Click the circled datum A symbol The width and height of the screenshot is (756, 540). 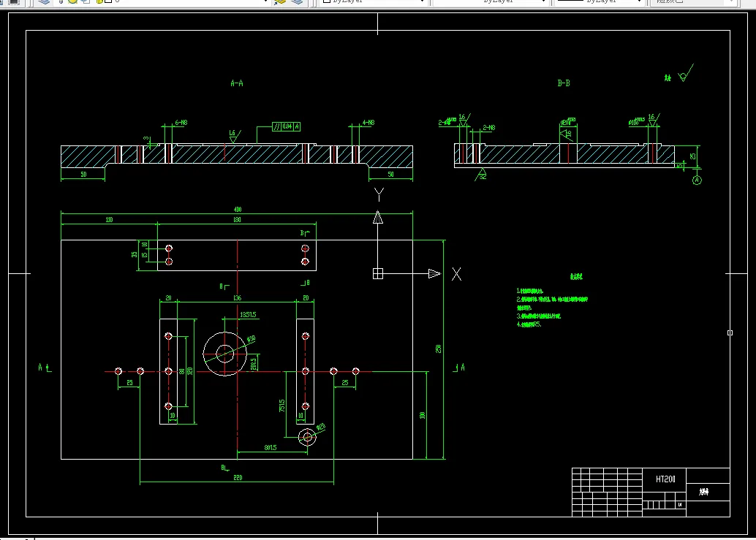coord(697,180)
